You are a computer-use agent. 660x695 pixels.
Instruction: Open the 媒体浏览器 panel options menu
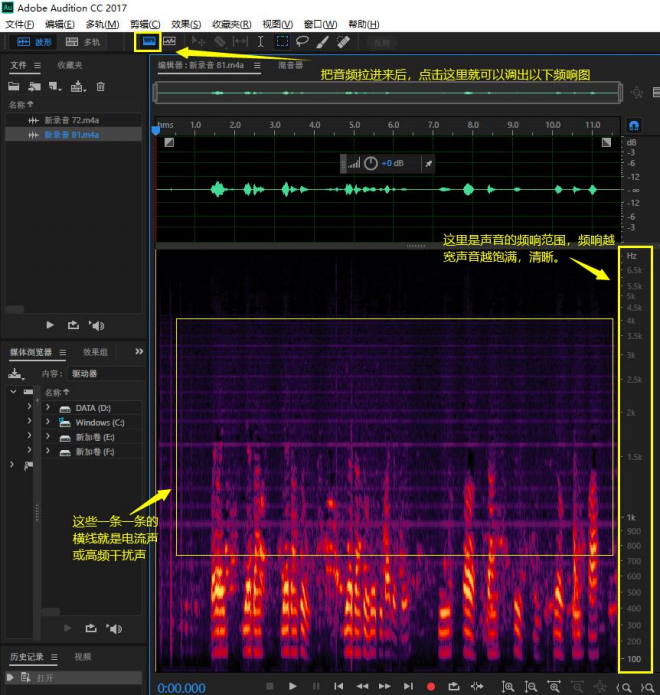(x=63, y=352)
